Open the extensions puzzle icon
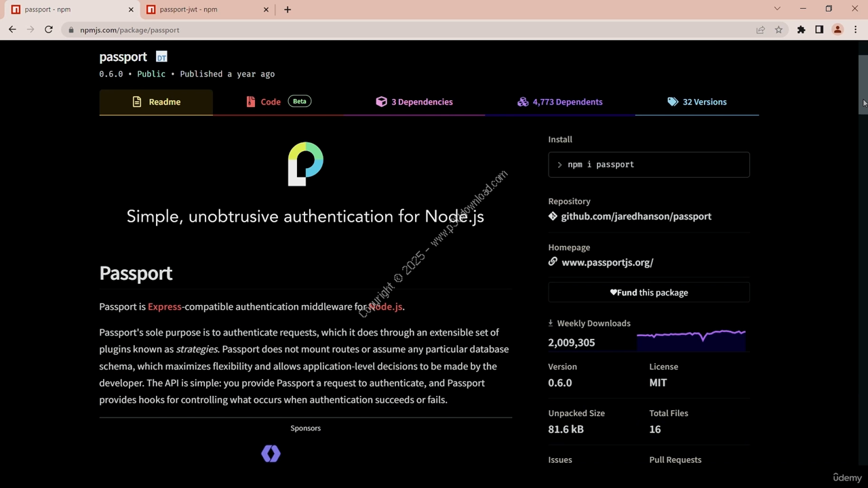868x488 pixels. click(x=801, y=30)
